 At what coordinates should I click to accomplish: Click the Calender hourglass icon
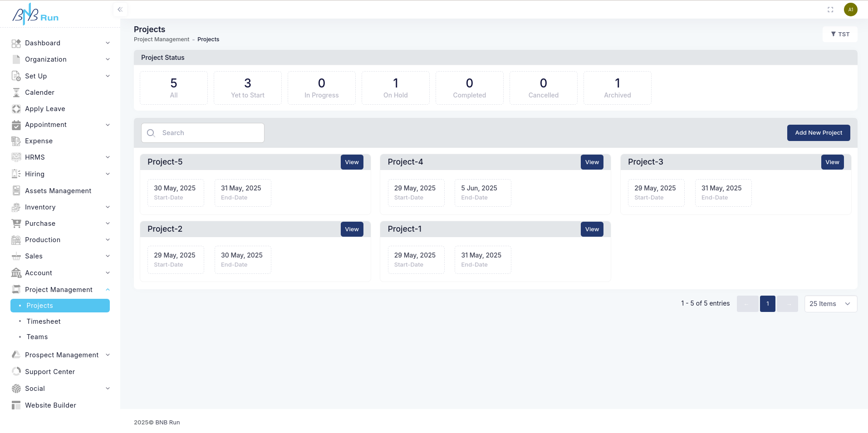[x=16, y=92]
